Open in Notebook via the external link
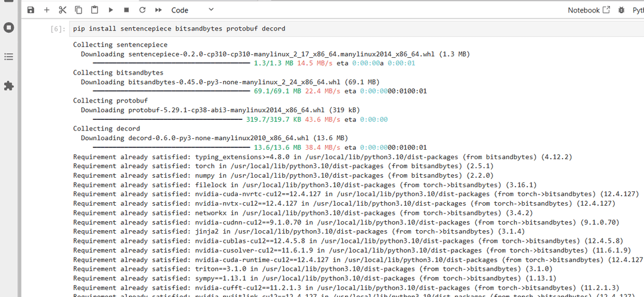 tap(589, 10)
